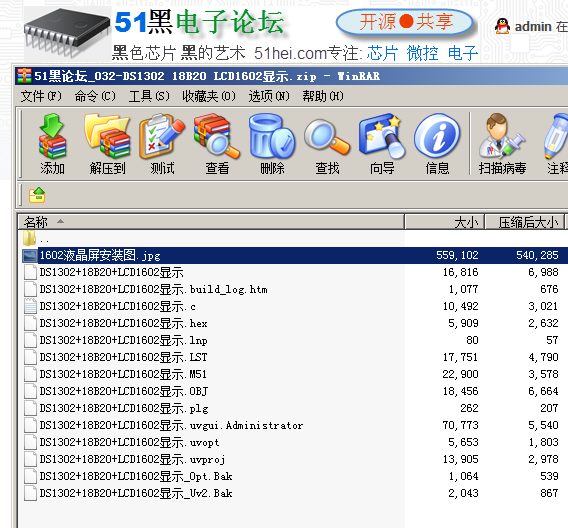Click the 解压到 (Extract to) icon
This screenshot has width=568, height=528.
tap(107, 144)
